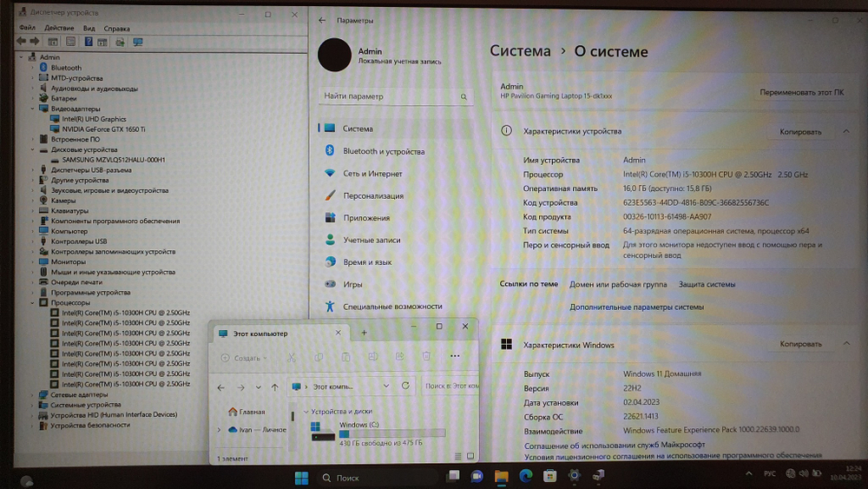This screenshot has width=868, height=489.
Task: Open the Дополнительные параметры системы link
Action: (636, 307)
